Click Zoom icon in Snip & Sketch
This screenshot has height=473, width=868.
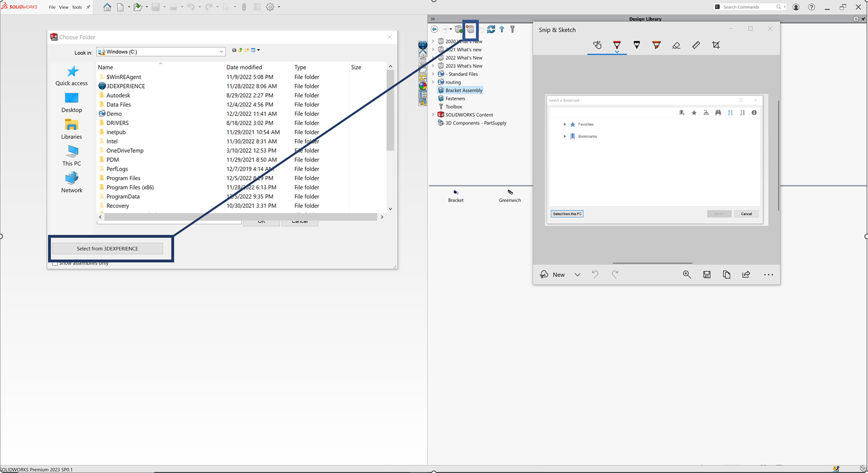686,275
